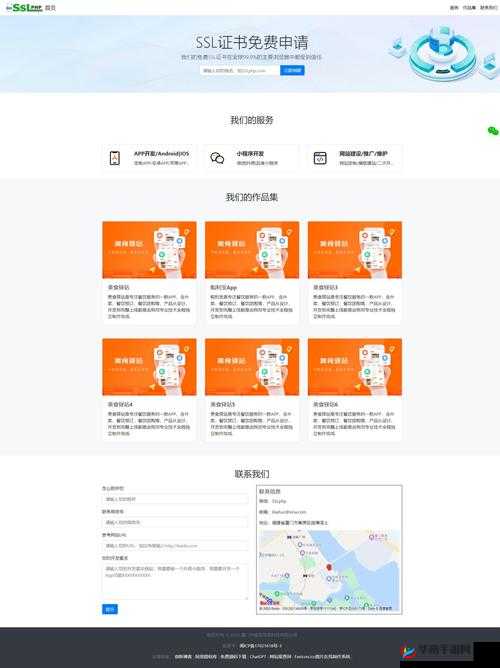Open the portfolio thumbnail above 美食驿站6
The height and width of the screenshot is (668, 500).
(x=355, y=367)
